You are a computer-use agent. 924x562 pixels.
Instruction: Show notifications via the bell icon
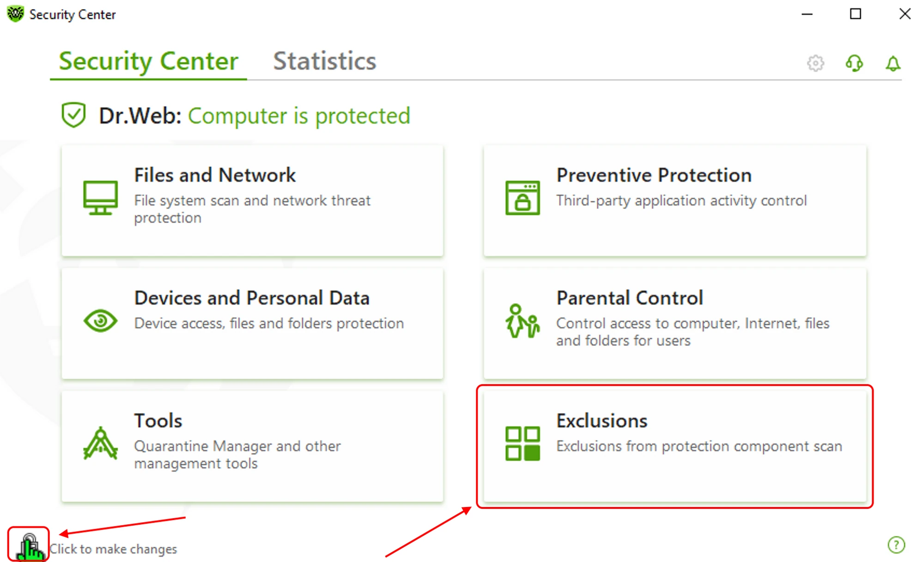coord(893,63)
